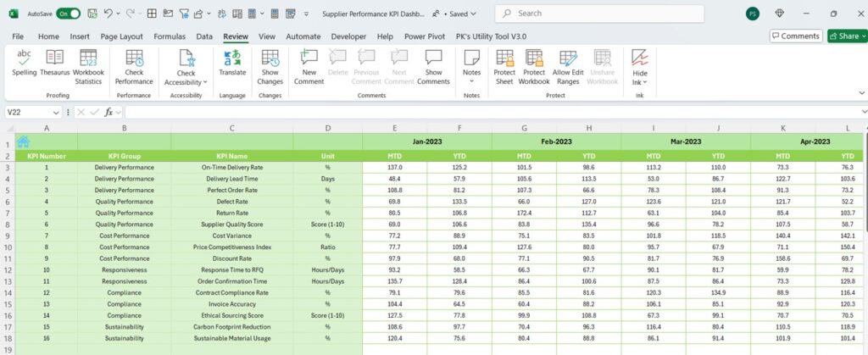Switch to the Home tab
This screenshot has width=868, height=355.
pyautogui.click(x=48, y=36)
